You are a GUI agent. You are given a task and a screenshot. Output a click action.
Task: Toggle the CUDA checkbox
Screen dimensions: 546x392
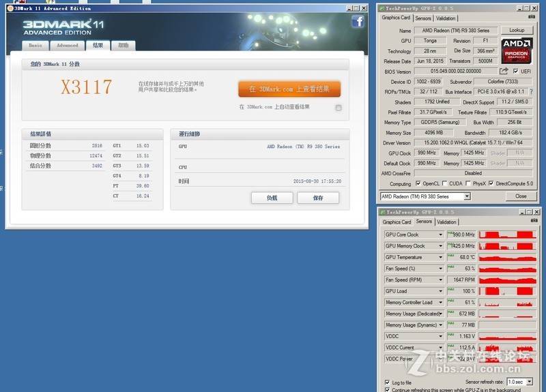click(x=444, y=183)
